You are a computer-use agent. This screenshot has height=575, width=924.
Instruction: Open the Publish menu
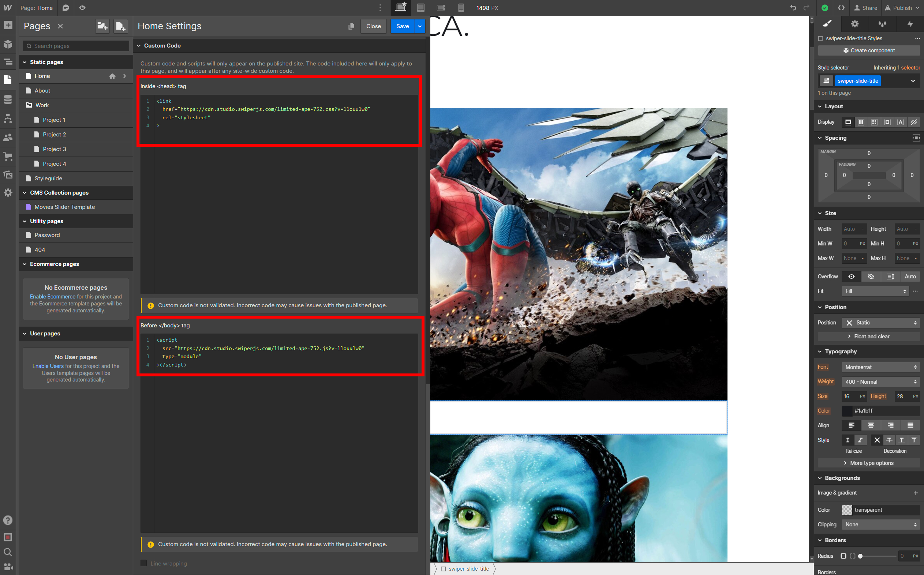point(902,8)
